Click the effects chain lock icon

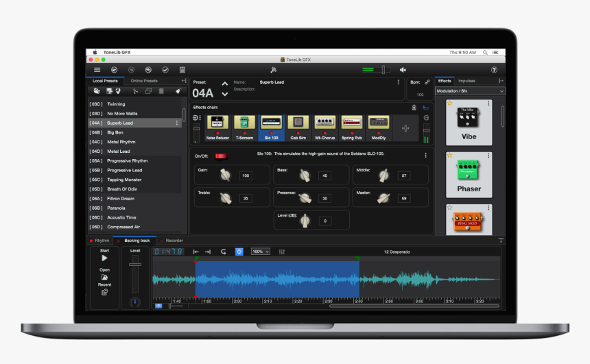414,108
